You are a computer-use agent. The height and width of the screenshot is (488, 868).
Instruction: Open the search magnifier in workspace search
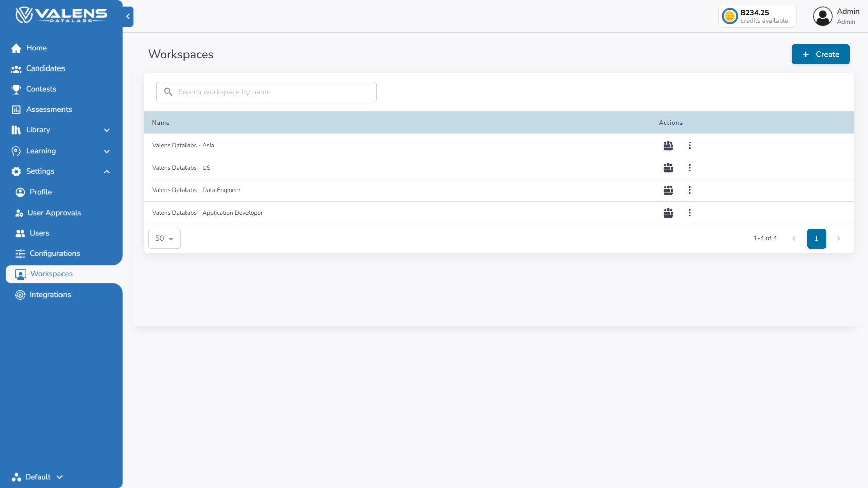[x=168, y=92]
